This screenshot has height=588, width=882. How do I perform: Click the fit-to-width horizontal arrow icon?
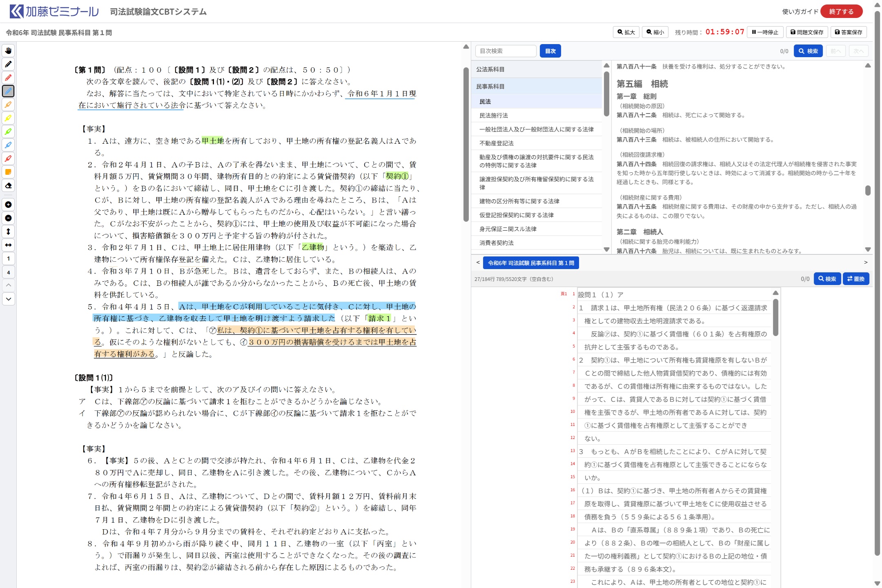point(8,245)
